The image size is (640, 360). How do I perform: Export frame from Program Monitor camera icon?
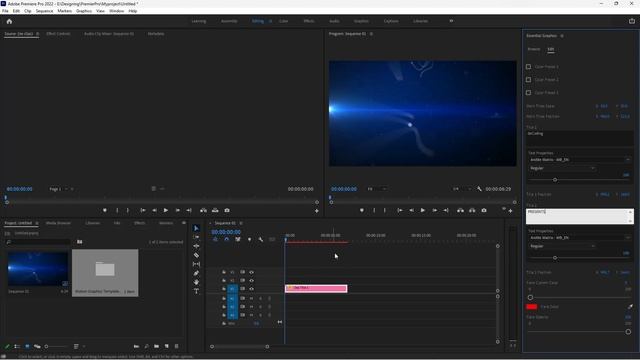point(484,210)
